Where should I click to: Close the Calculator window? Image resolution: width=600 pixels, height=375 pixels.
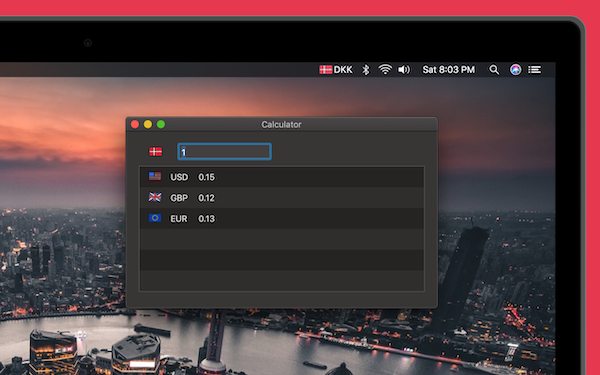pyautogui.click(x=135, y=124)
